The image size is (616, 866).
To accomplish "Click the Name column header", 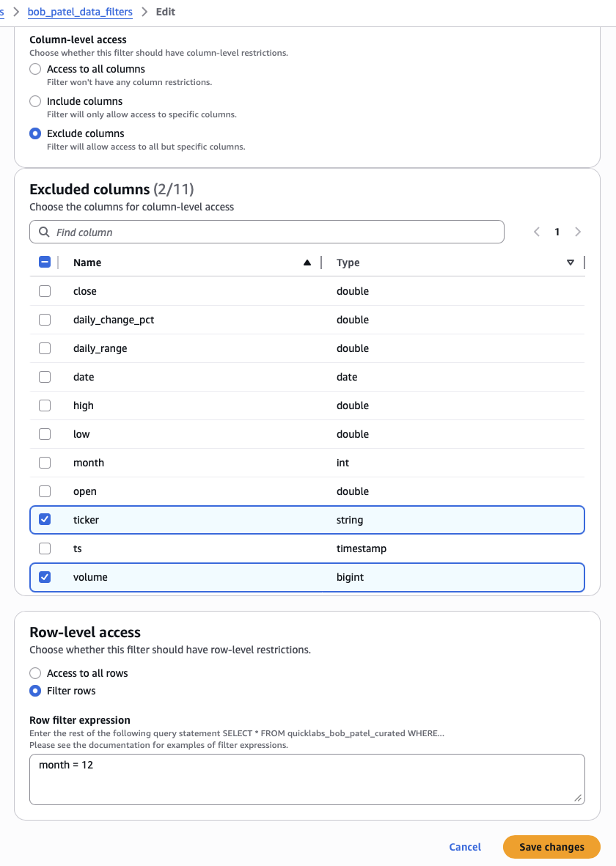I will pyautogui.click(x=87, y=263).
